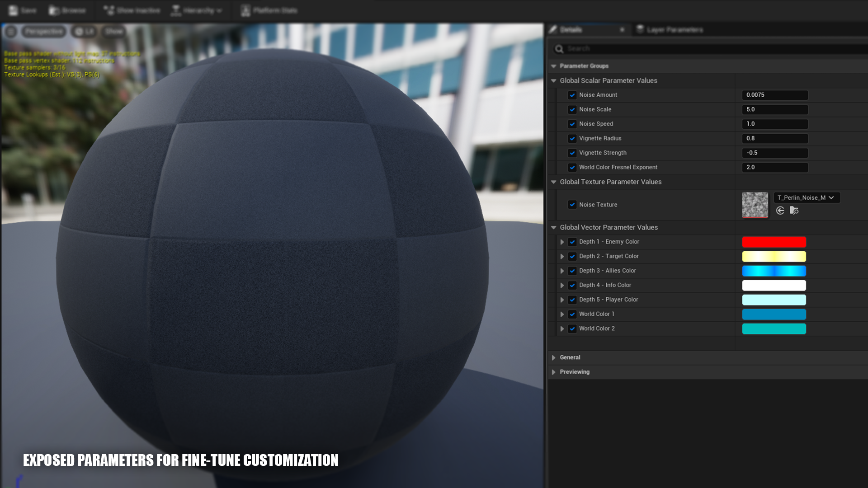Click the Noise Scale value field
The width and height of the screenshot is (868, 488).
[x=774, y=109]
